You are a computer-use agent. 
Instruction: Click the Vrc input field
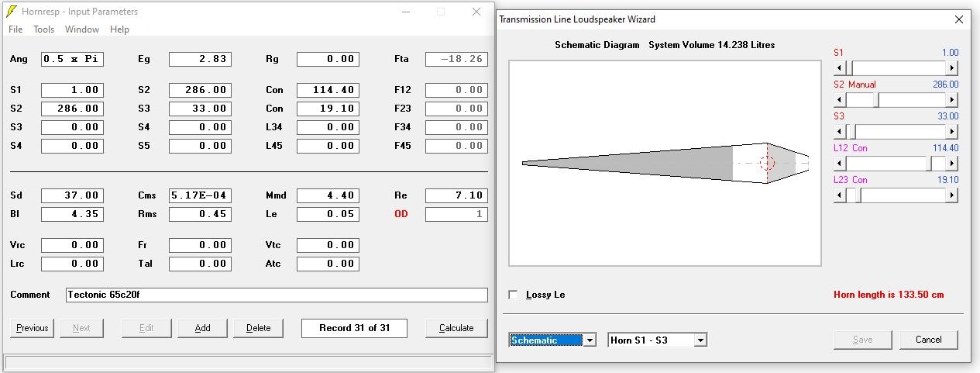point(72,245)
